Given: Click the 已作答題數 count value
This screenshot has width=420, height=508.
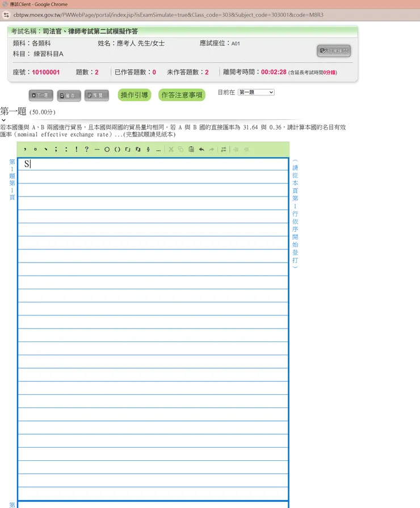Looking at the screenshot, I should coord(154,72).
